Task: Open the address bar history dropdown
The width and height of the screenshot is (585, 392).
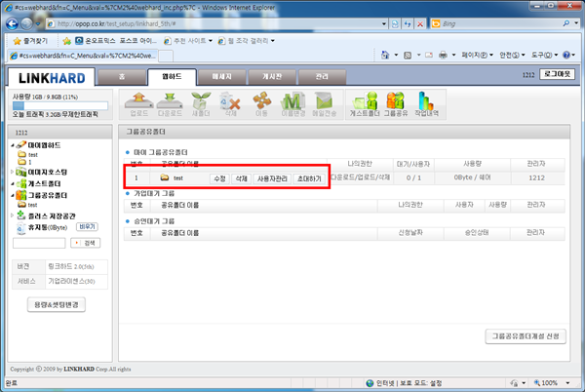Action: [384, 23]
